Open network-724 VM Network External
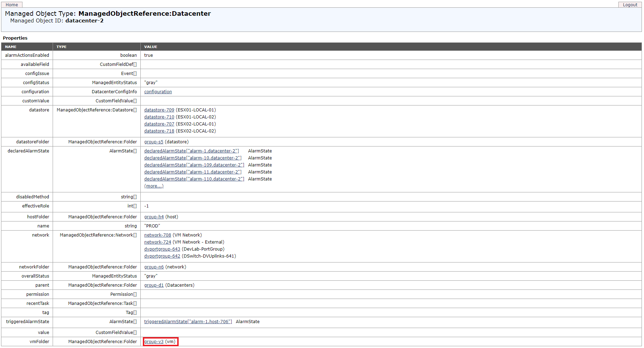The width and height of the screenshot is (644, 348). (x=157, y=242)
